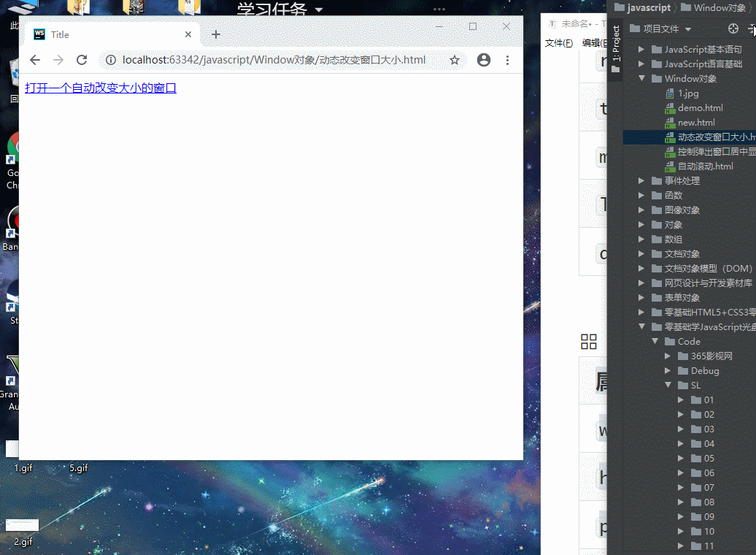Expand the 对象 folder
This screenshot has width=756, height=555.
point(641,224)
